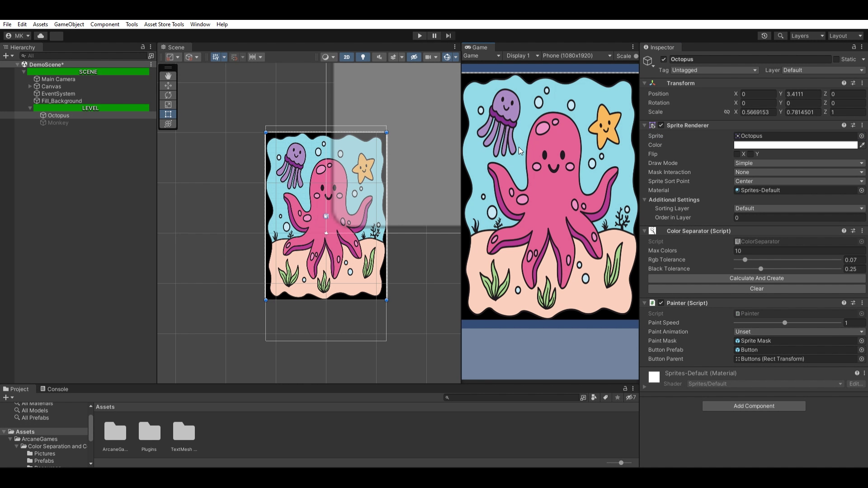
Task: Open the Sorting Layer dropdown
Action: coord(799,208)
